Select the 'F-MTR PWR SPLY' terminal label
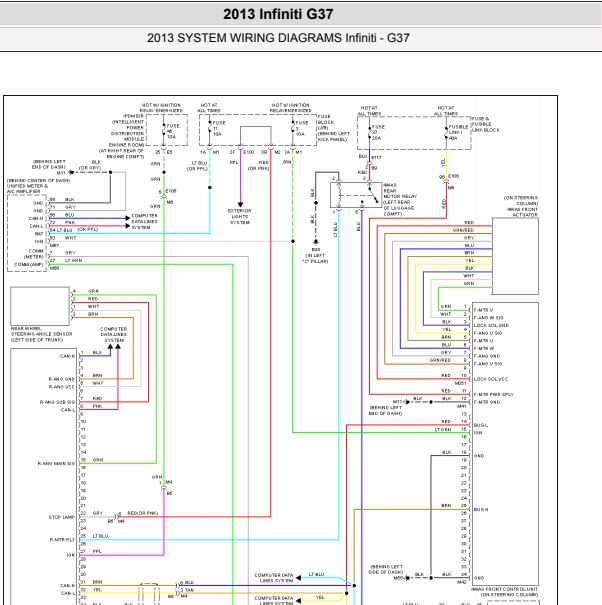 tap(494, 394)
